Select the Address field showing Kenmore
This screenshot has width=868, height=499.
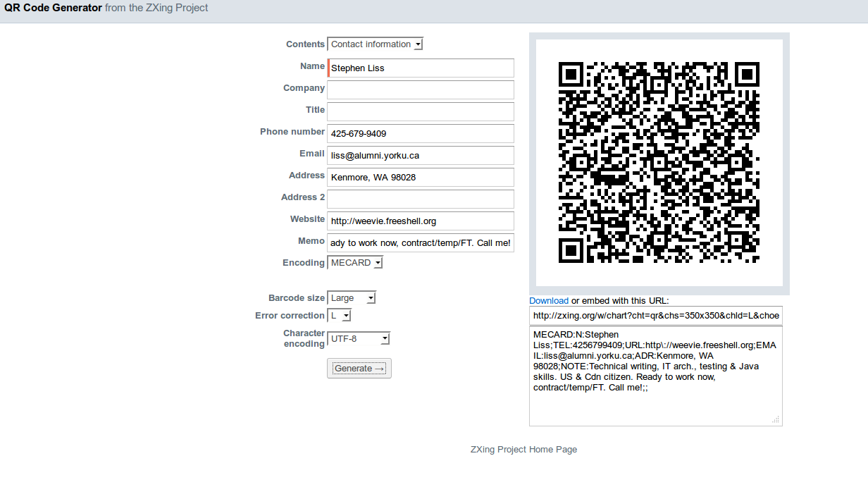[x=420, y=177]
